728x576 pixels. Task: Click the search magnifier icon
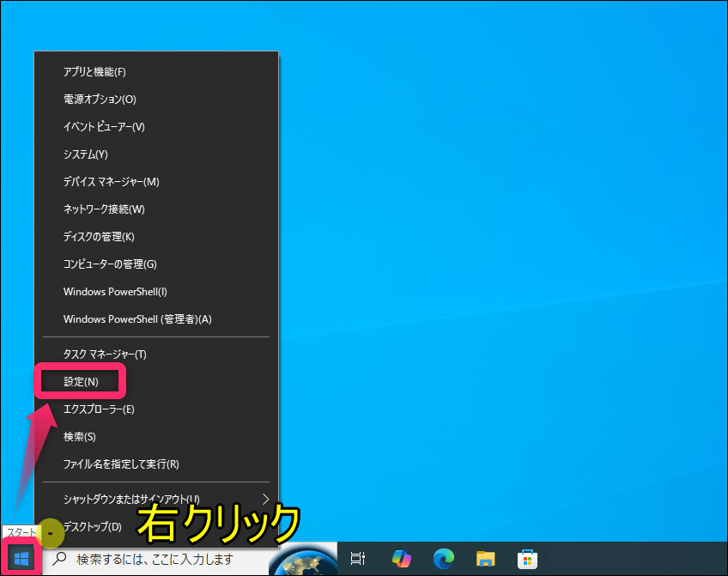[x=60, y=560]
